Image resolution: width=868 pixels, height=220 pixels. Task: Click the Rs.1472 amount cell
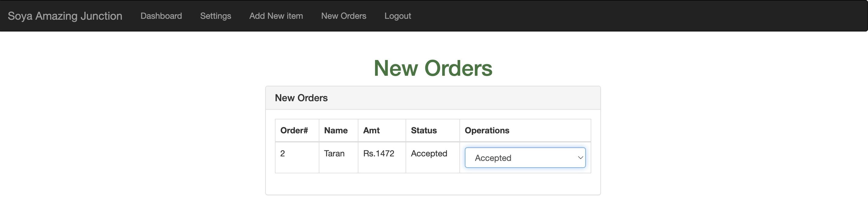(x=378, y=154)
